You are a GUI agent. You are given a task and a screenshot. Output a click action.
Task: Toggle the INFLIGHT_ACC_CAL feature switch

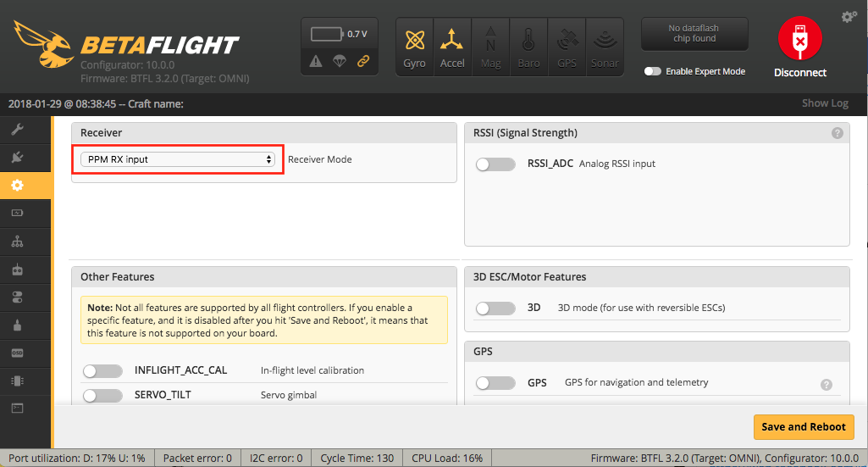point(102,370)
